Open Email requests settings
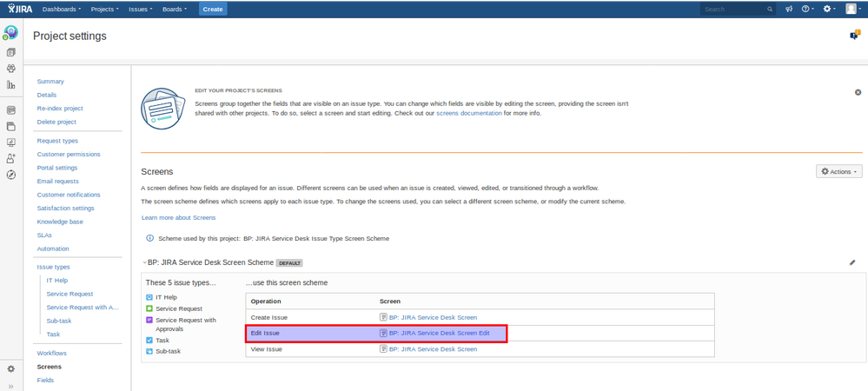Image resolution: width=868 pixels, height=391 pixels. 57,181
